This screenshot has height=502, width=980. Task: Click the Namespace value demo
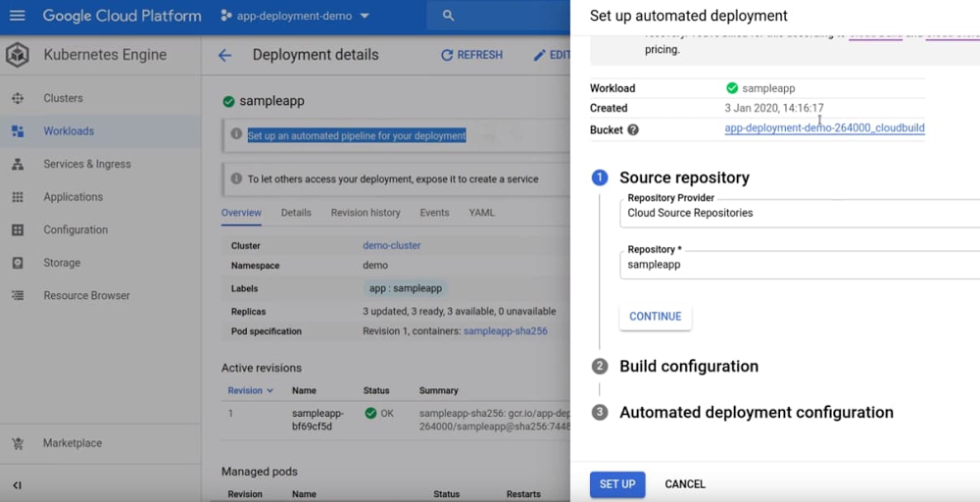pos(375,266)
